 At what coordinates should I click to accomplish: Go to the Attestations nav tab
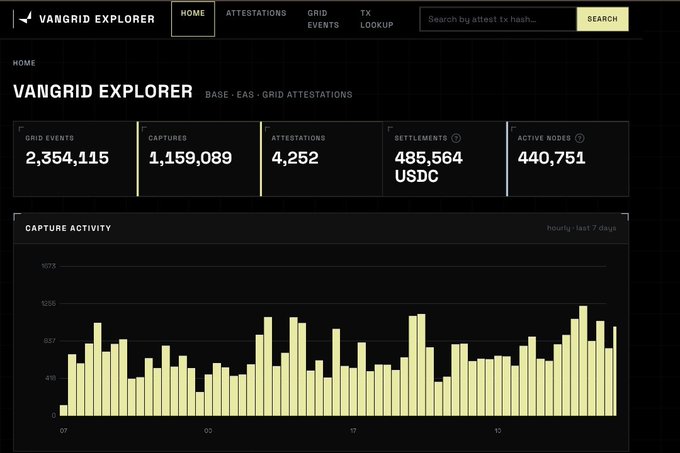[x=256, y=13]
